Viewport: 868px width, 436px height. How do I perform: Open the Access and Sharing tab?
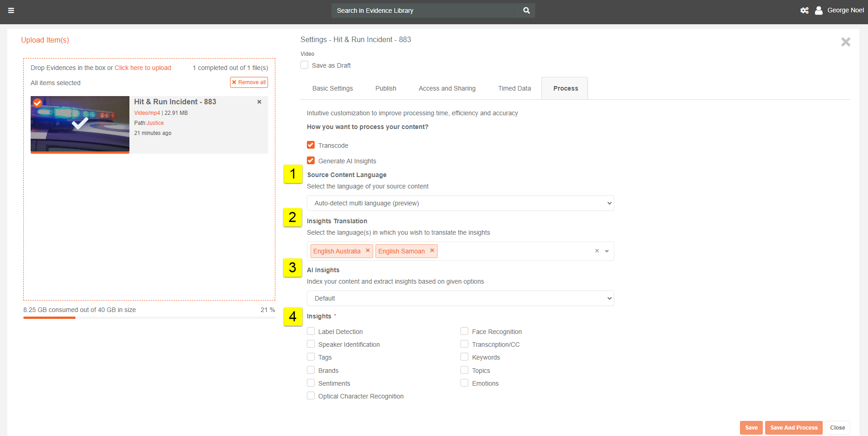click(x=447, y=88)
